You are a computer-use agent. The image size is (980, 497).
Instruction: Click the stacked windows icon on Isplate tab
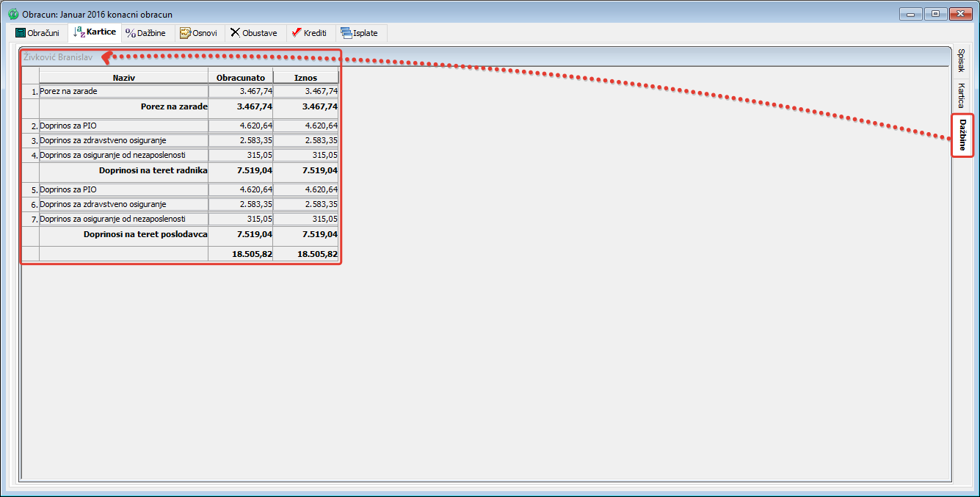(x=346, y=33)
